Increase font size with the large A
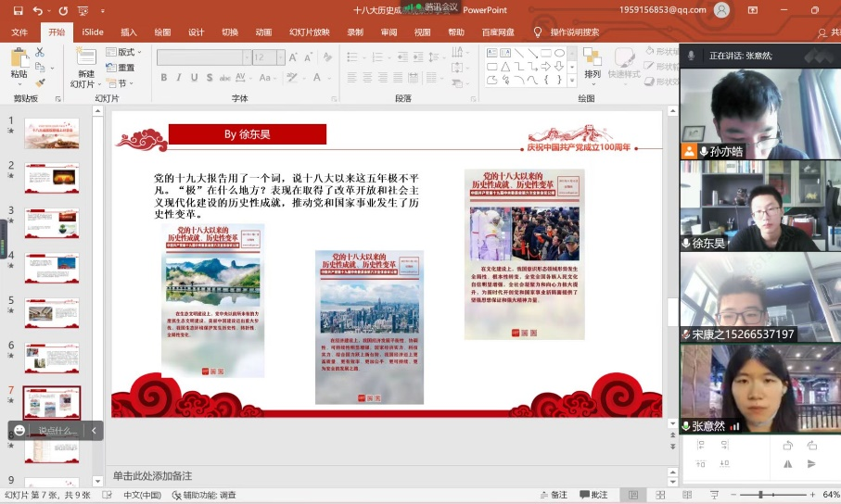The image size is (841, 504). (x=293, y=57)
